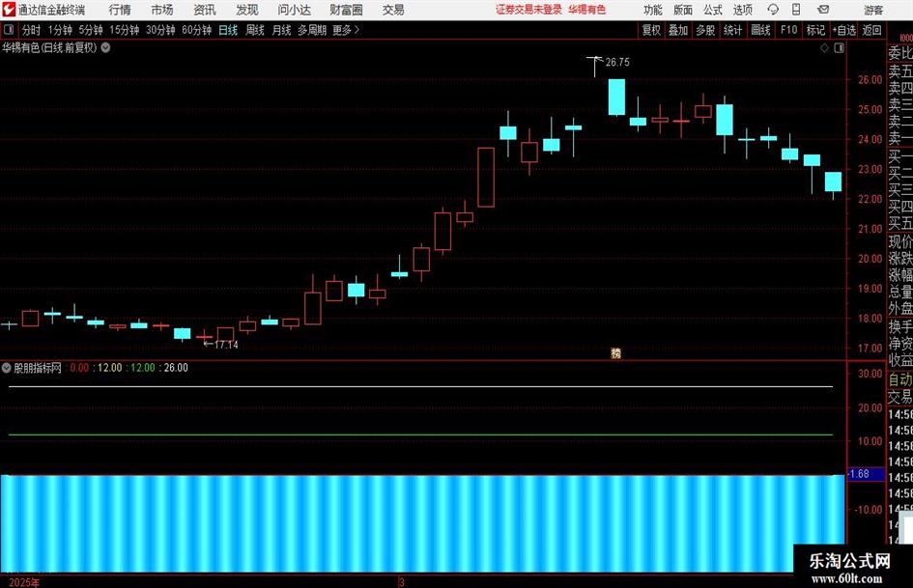Click the 换手 row in quote panel
The image size is (913, 588).
(x=900, y=326)
